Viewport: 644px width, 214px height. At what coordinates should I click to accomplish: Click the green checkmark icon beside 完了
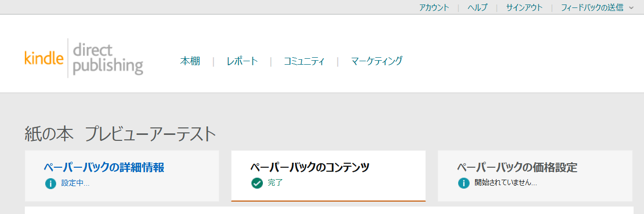[x=257, y=183]
